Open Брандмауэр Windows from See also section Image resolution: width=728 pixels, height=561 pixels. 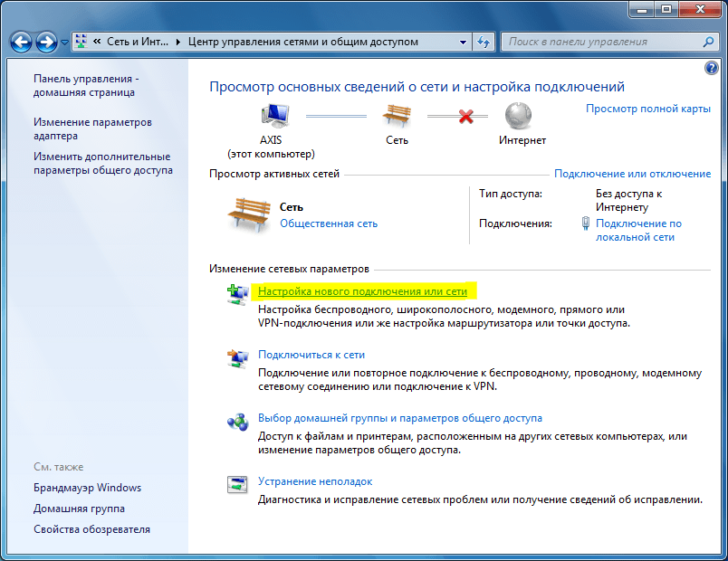click(x=87, y=488)
